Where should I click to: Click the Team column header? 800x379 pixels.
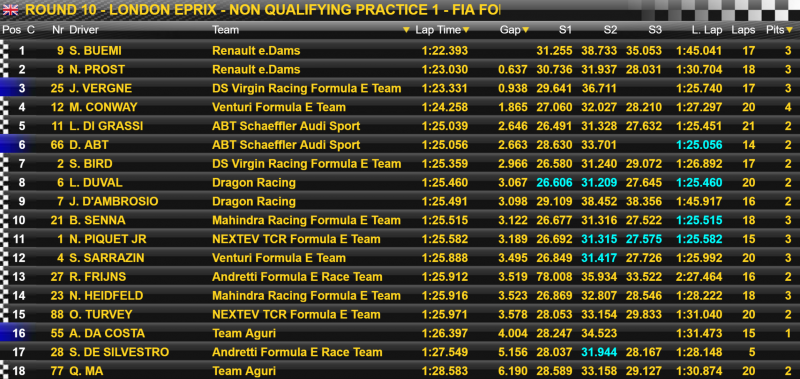pos(226,30)
